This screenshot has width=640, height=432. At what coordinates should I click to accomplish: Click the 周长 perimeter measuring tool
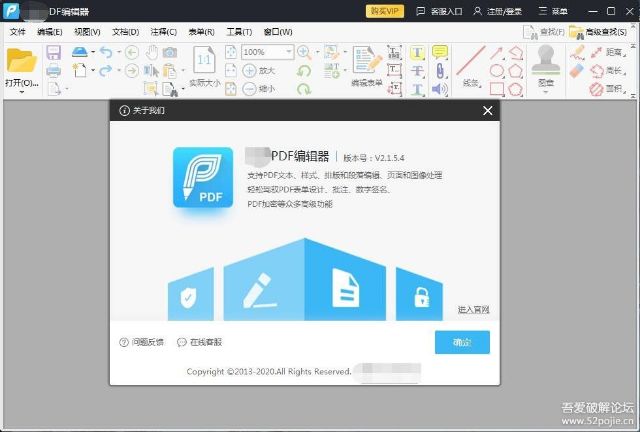coord(607,71)
